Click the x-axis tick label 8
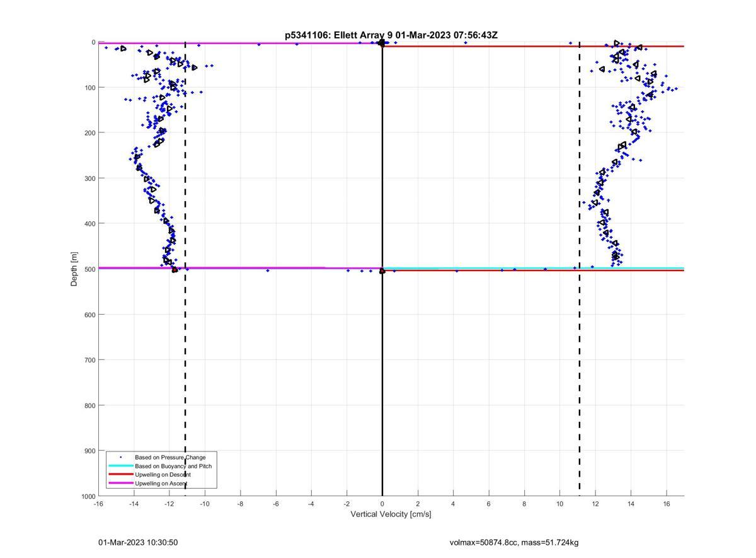Viewport: 756px width, 558px height. (524, 504)
